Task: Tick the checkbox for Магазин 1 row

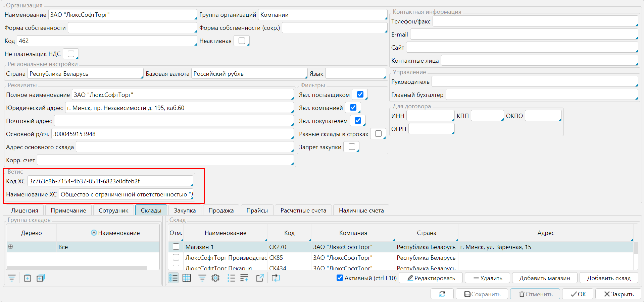Action: coord(176,247)
